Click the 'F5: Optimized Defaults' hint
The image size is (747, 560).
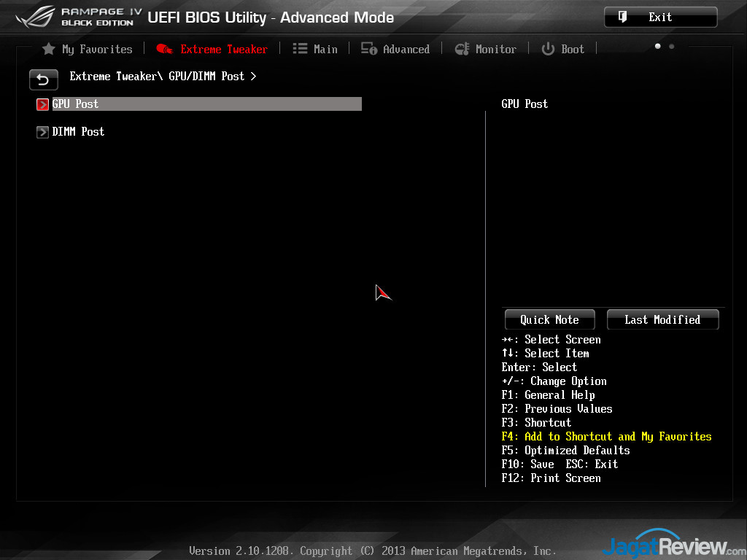point(565,450)
